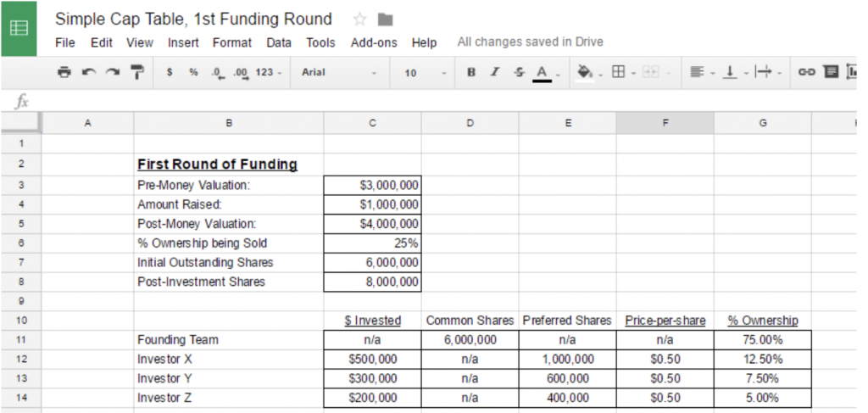Star this spreadsheet document

click(359, 20)
